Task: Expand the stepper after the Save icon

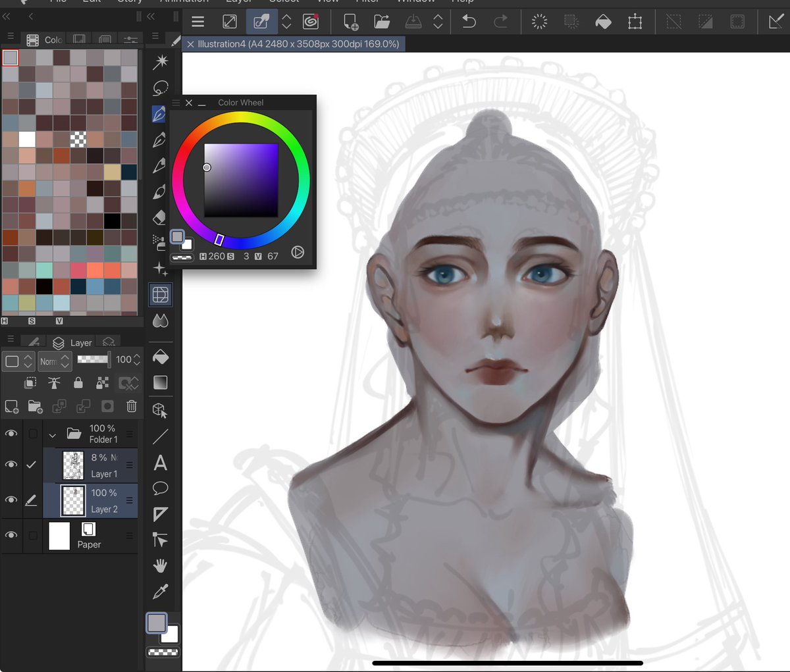Action: click(x=438, y=22)
